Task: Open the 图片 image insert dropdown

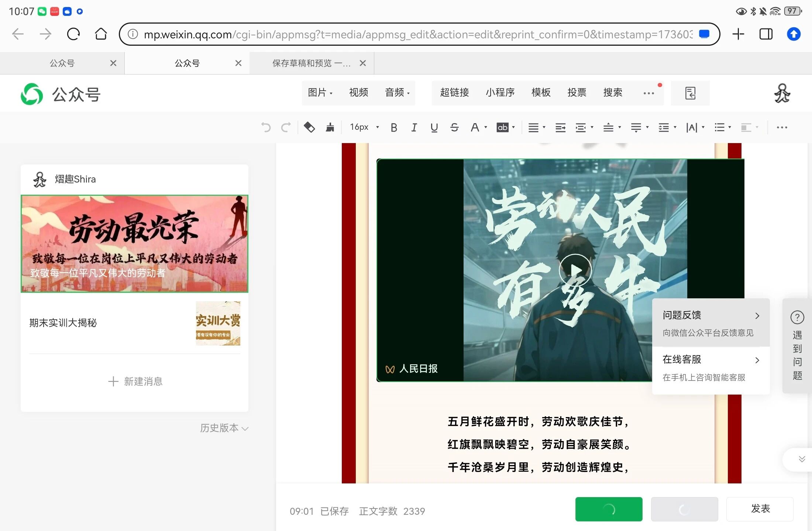Action: point(320,93)
